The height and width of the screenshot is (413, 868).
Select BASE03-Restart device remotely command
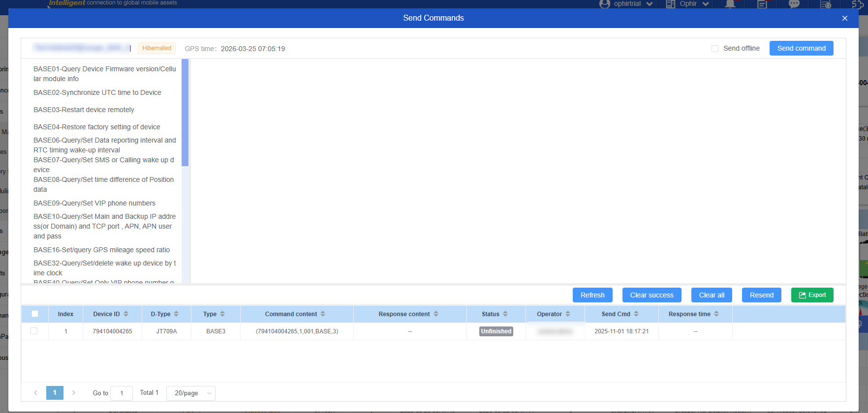(x=84, y=110)
